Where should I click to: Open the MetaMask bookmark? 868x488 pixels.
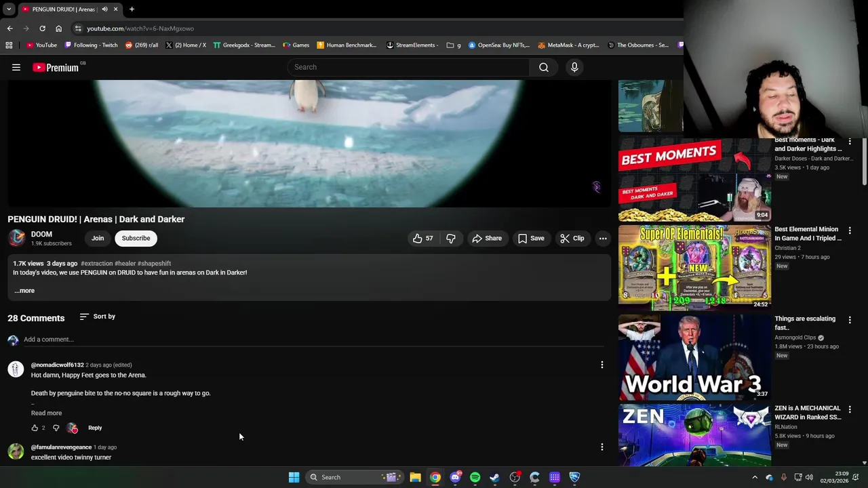point(568,45)
